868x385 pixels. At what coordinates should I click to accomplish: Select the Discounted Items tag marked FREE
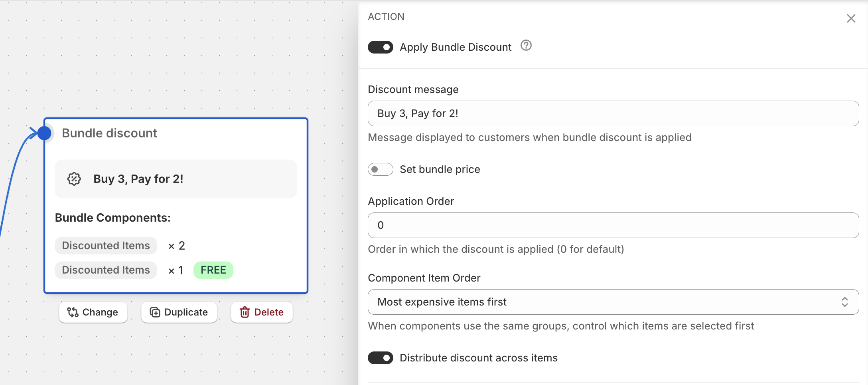click(x=106, y=270)
